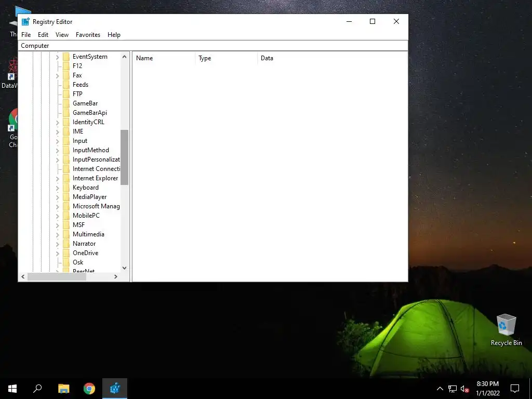The height and width of the screenshot is (399, 532).
Task: Click the tree scroll down arrow
Action: tap(125, 268)
